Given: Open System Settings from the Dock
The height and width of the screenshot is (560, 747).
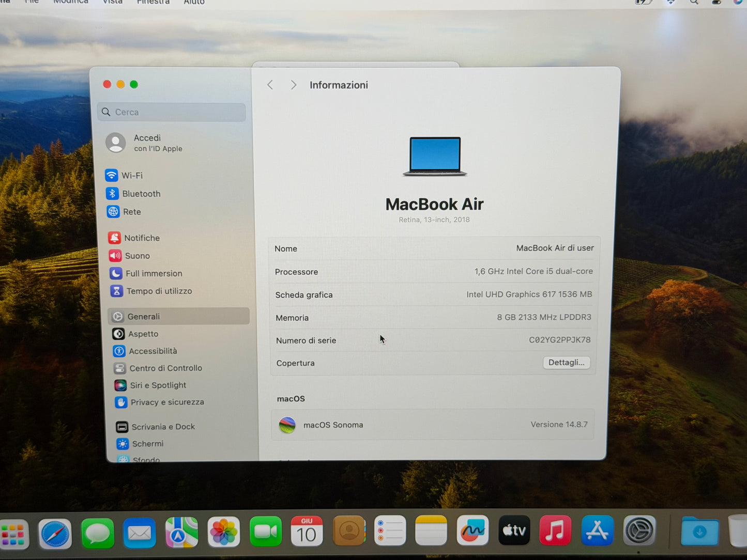Looking at the screenshot, I should (x=639, y=530).
